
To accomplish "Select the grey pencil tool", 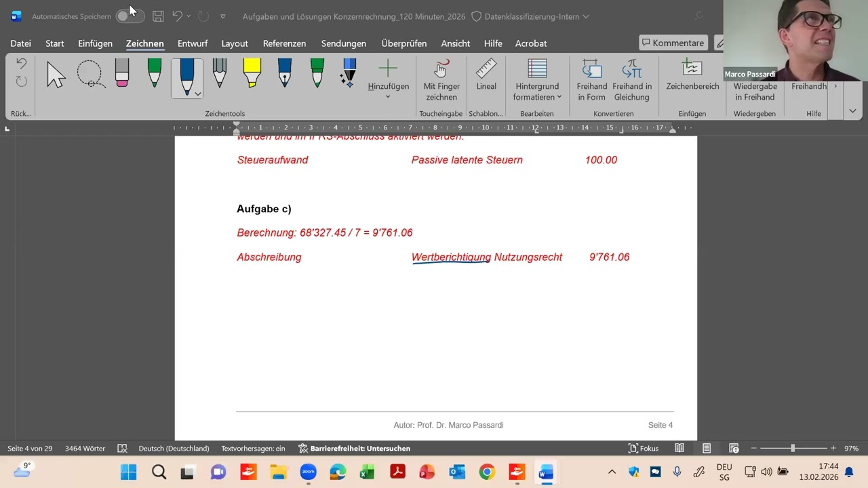I will (219, 73).
